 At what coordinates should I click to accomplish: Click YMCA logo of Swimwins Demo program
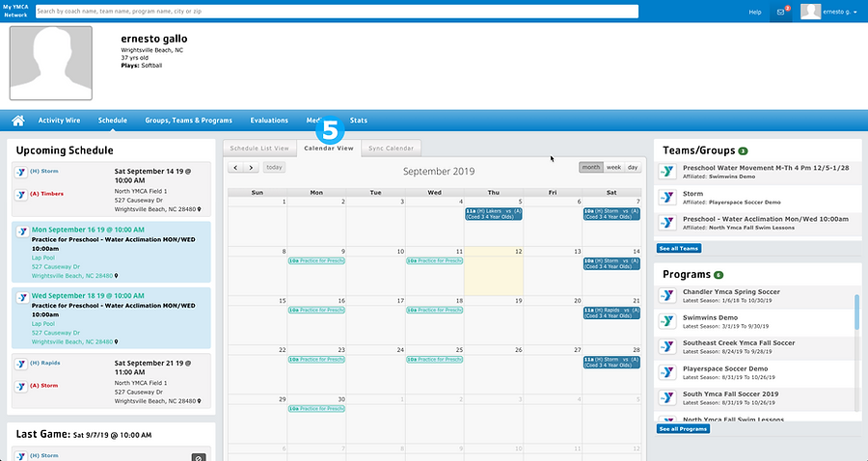(x=667, y=321)
